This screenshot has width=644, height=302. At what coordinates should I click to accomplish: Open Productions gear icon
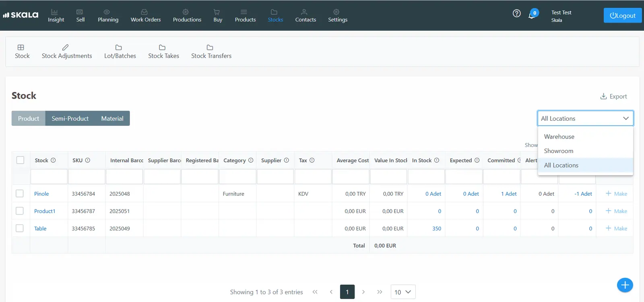pos(186,12)
